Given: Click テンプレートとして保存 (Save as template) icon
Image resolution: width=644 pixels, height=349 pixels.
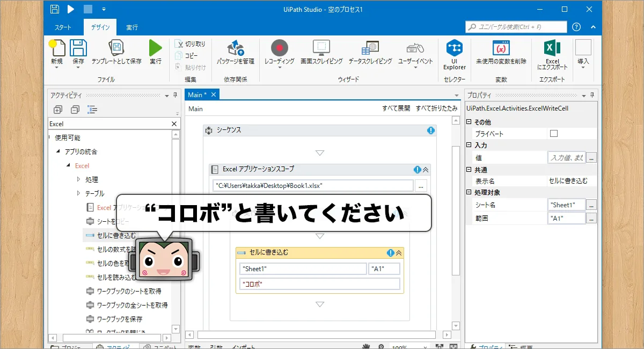Looking at the screenshot, I should [x=116, y=48].
